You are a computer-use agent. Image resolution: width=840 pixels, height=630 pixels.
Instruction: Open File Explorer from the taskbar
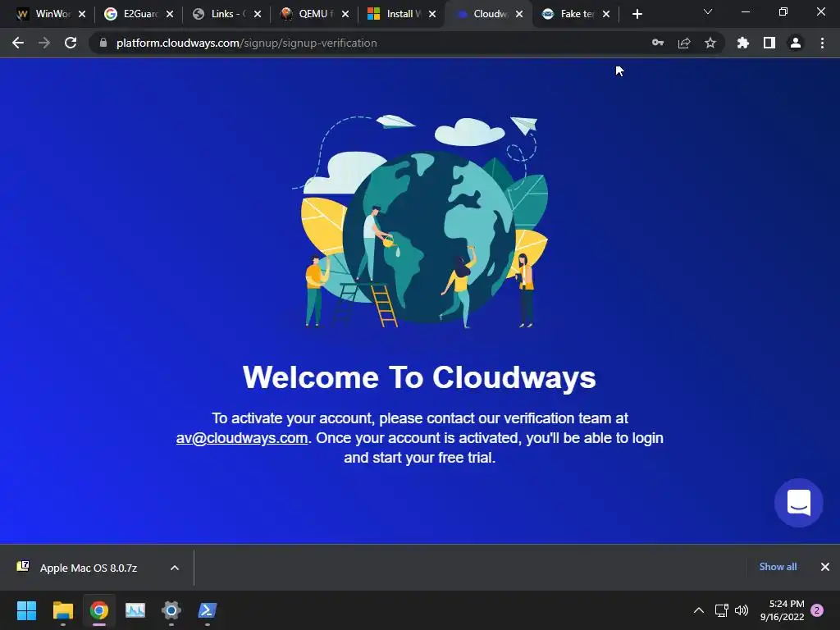pyautogui.click(x=62, y=610)
